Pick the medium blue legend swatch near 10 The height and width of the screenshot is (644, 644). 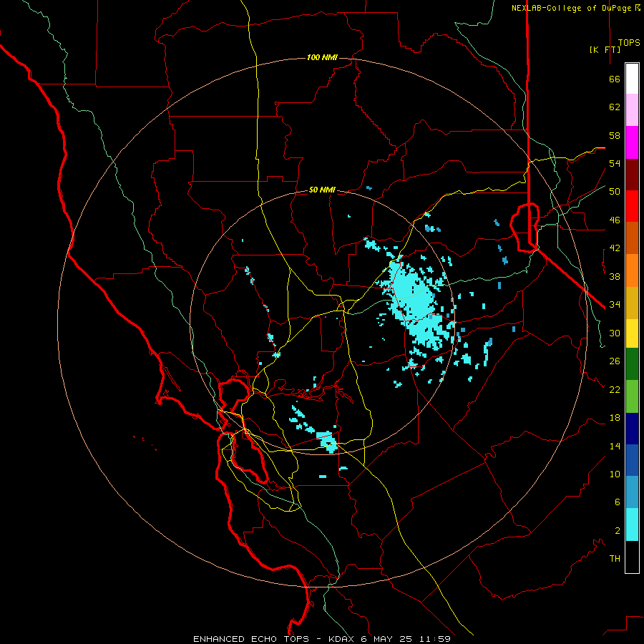(632, 460)
